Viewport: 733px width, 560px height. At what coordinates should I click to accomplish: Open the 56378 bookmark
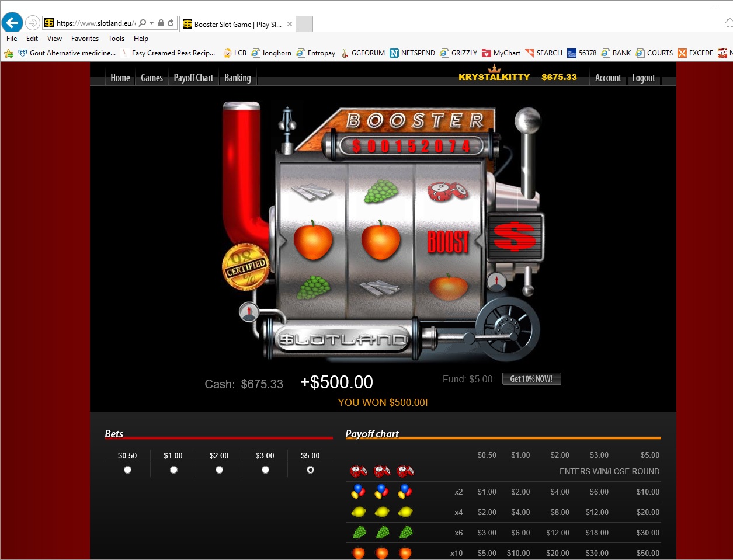pyautogui.click(x=582, y=53)
